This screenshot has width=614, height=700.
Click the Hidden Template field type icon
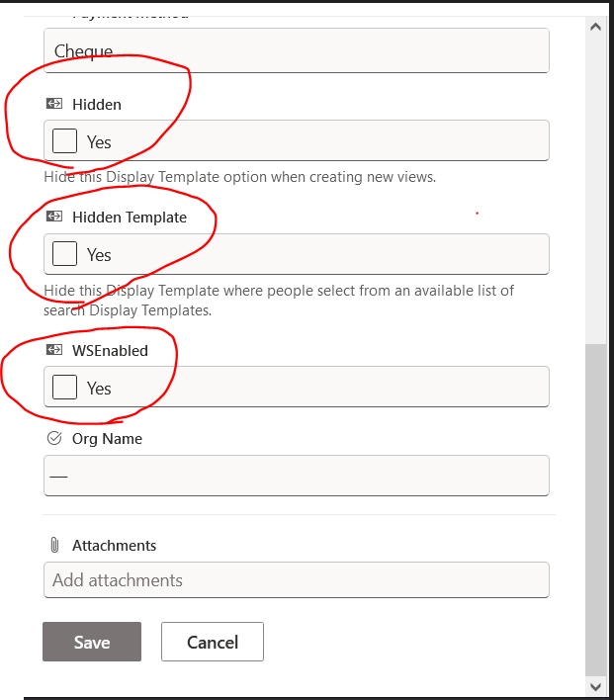pos(54,217)
